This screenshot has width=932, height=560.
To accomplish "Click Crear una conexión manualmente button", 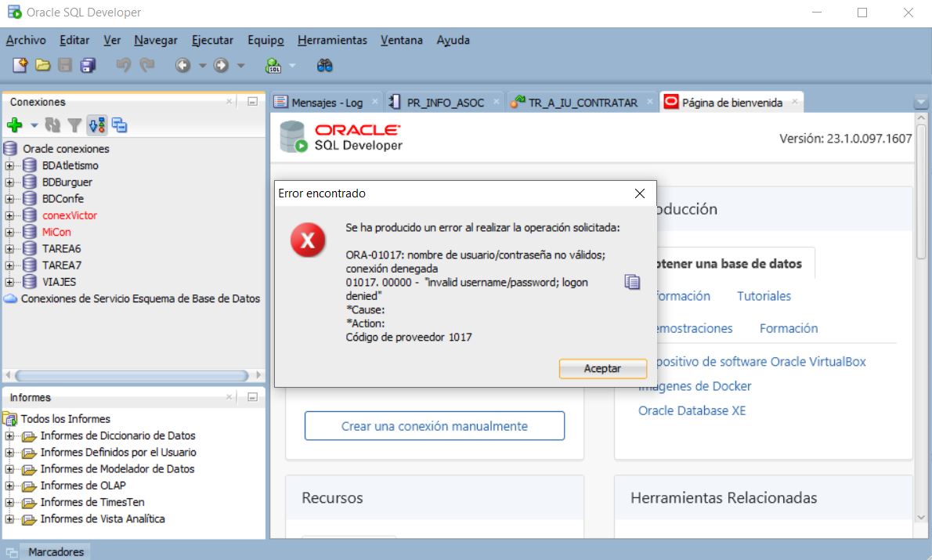I will point(434,426).
